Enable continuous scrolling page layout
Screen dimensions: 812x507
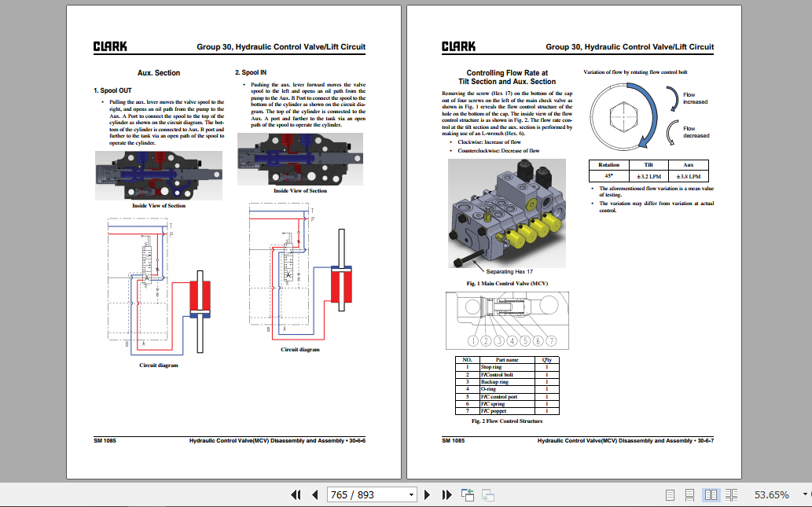tap(690, 494)
